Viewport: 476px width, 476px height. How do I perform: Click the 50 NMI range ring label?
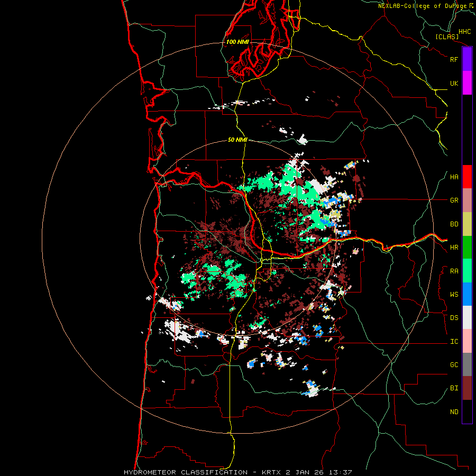click(237, 140)
